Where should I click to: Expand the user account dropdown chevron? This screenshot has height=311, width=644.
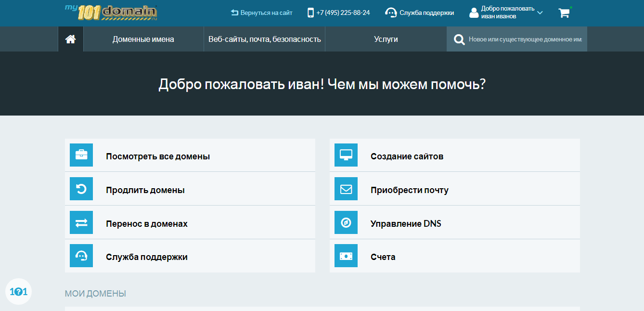540,13
